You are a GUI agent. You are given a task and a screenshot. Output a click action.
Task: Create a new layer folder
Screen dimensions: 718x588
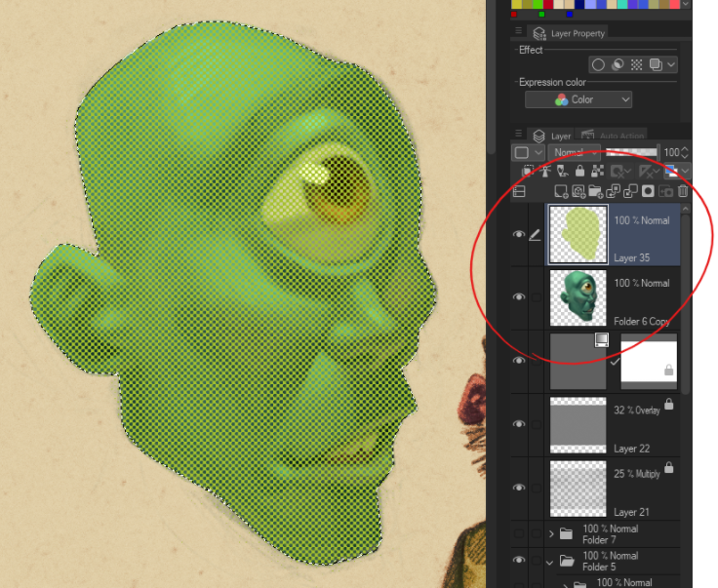(x=595, y=191)
